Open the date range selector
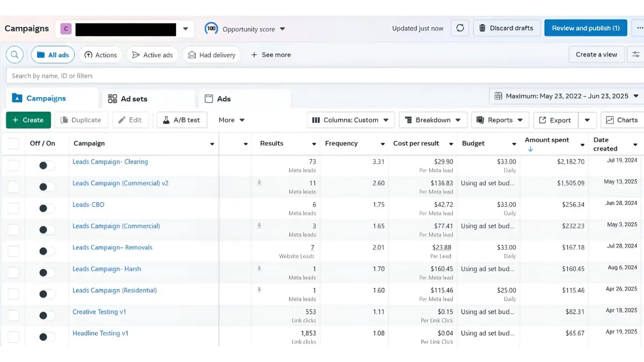Image resolution: width=644 pixels, height=362 pixels. tap(566, 97)
